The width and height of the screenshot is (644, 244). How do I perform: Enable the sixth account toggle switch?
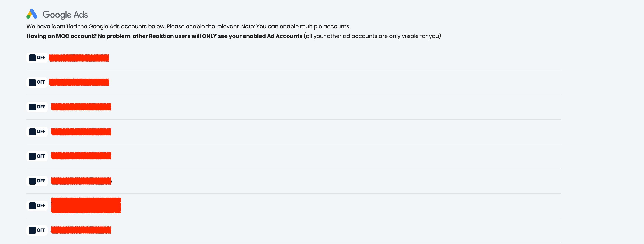click(x=37, y=181)
